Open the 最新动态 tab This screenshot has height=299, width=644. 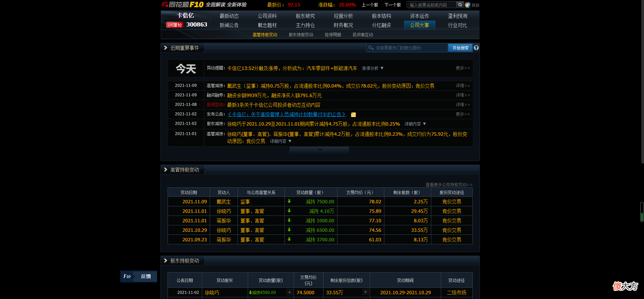pyautogui.click(x=229, y=16)
